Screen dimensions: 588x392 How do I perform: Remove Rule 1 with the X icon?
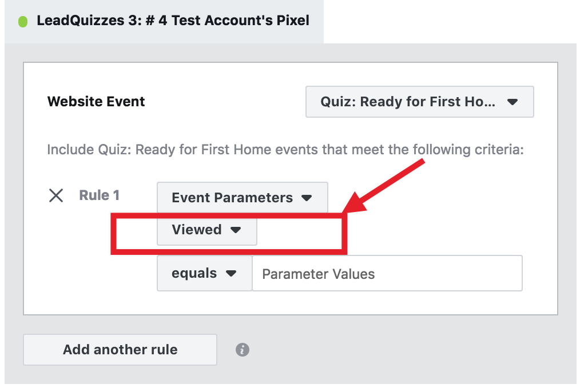56,195
